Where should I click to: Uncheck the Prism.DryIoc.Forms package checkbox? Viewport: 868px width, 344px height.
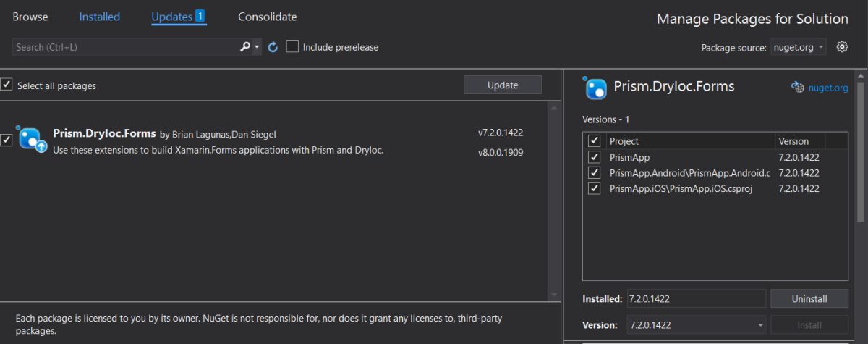[x=6, y=139]
